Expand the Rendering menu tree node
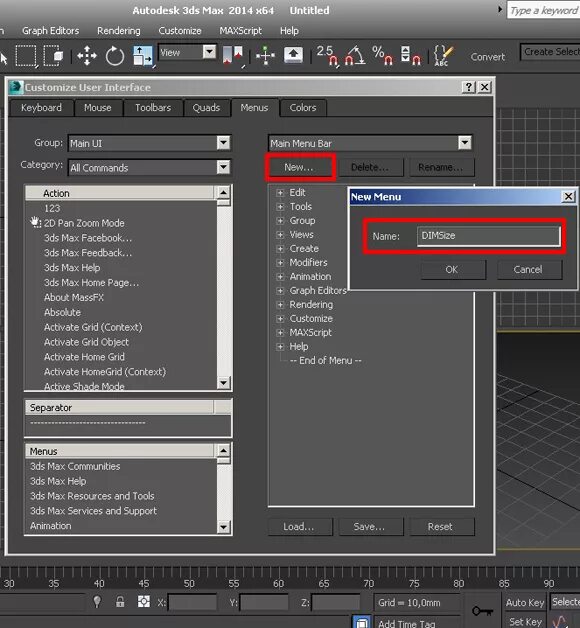The width and height of the screenshot is (580, 628). (x=280, y=305)
